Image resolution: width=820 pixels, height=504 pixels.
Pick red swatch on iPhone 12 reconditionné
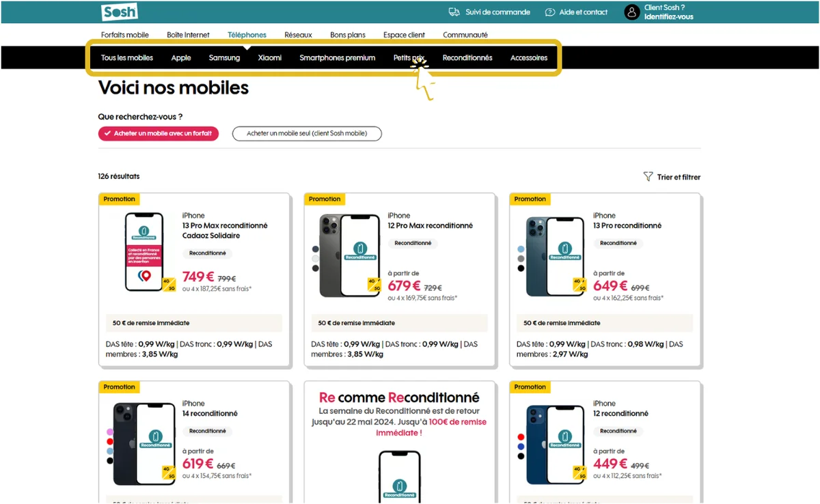point(521,437)
